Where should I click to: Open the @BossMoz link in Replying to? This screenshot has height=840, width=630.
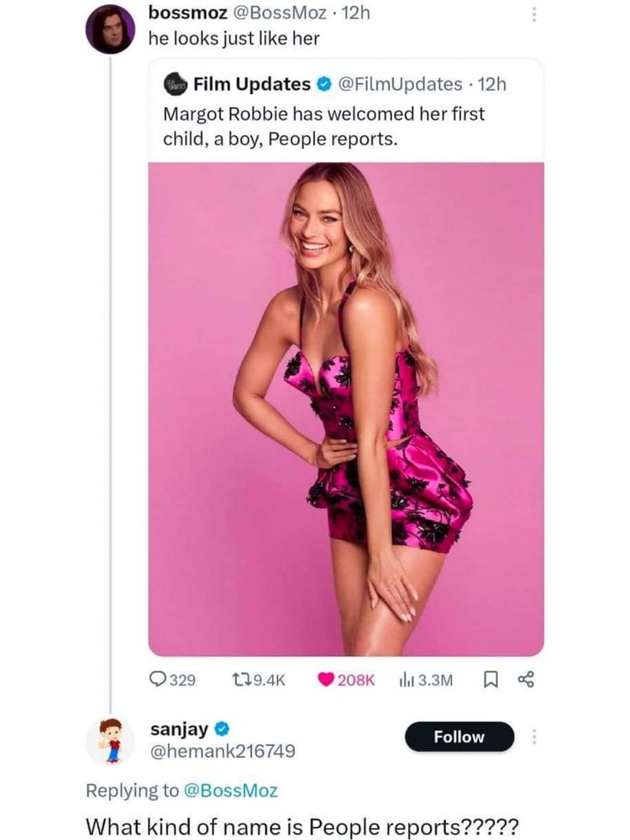coord(231,790)
